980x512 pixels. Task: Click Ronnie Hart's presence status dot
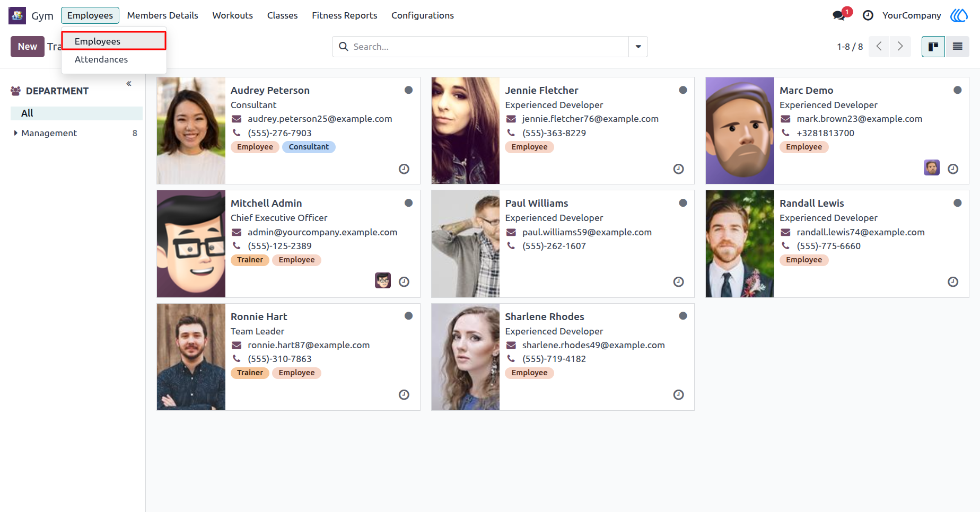pyautogui.click(x=409, y=316)
